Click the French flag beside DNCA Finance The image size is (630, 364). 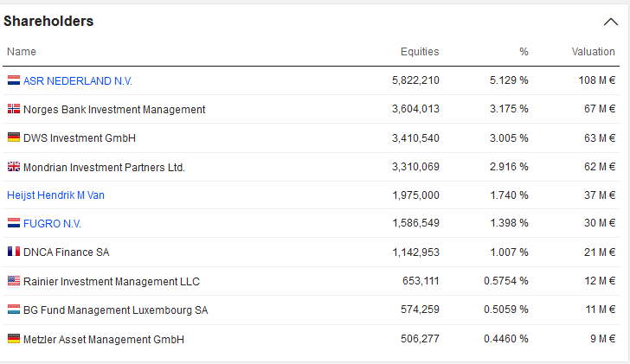point(14,252)
